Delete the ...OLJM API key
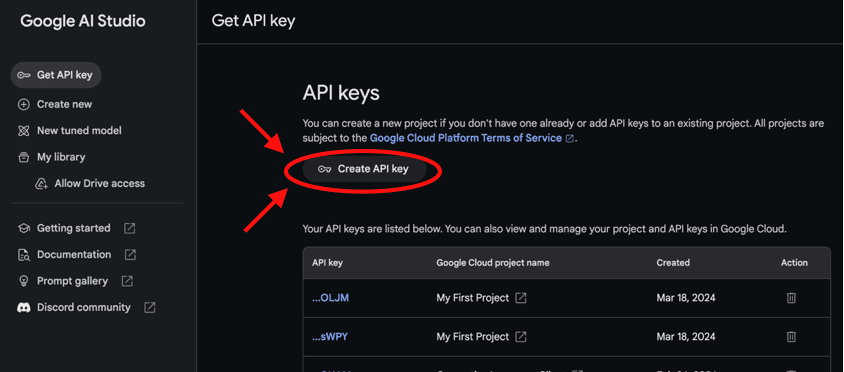The width and height of the screenshot is (844, 372). (x=791, y=298)
